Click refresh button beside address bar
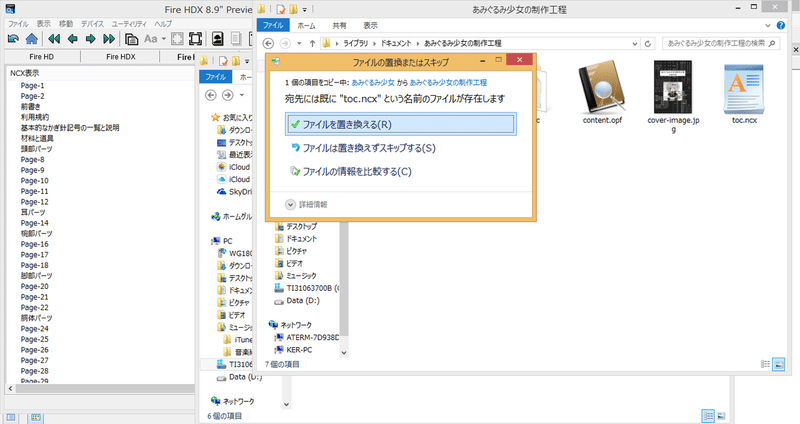800x424 pixels. click(648, 43)
